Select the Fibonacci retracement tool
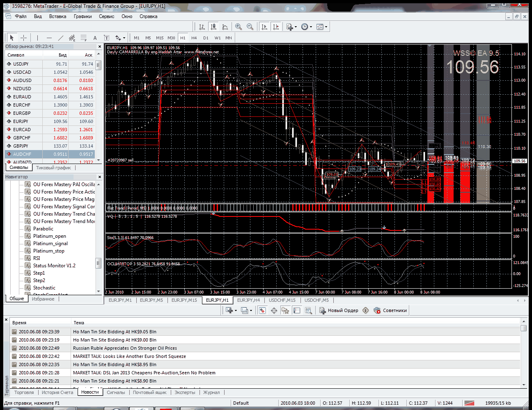 point(84,38)
